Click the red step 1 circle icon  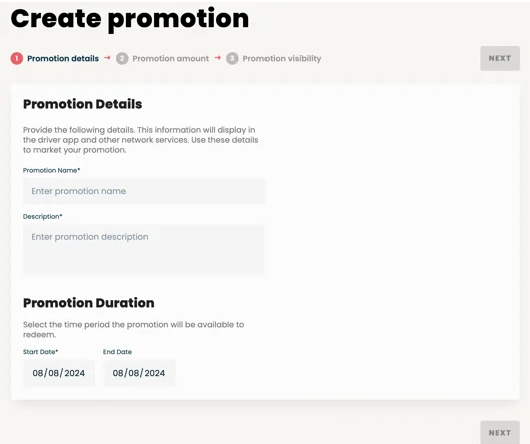(17, 58)
